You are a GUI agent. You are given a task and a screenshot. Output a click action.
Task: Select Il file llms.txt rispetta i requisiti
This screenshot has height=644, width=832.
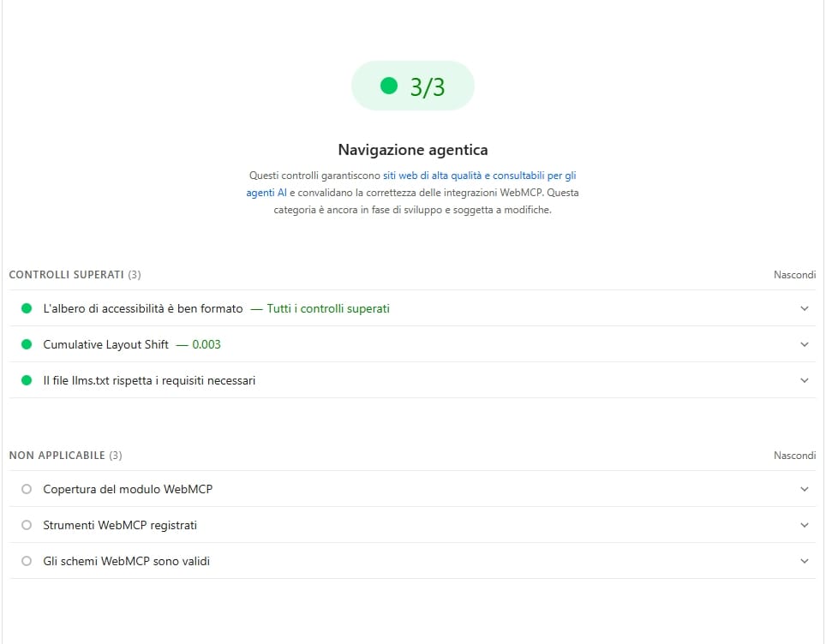pyautogui.click(x=149, y=381)
